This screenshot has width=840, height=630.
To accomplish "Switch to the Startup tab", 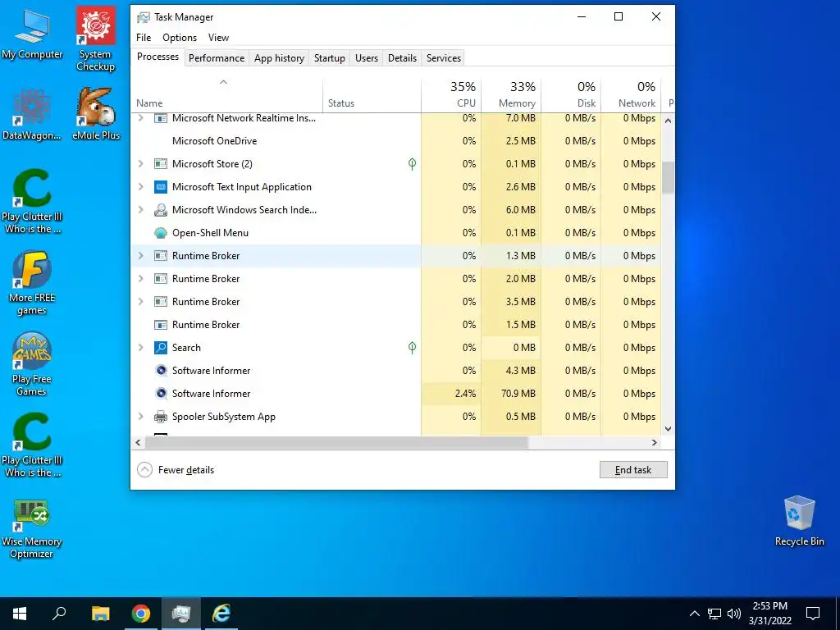I will click(x=330, y=58).
